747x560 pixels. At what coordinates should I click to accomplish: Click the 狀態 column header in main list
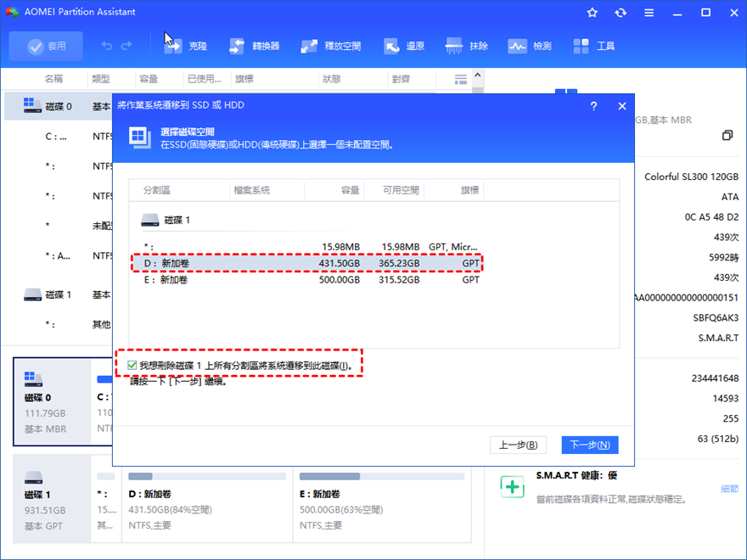332,79
